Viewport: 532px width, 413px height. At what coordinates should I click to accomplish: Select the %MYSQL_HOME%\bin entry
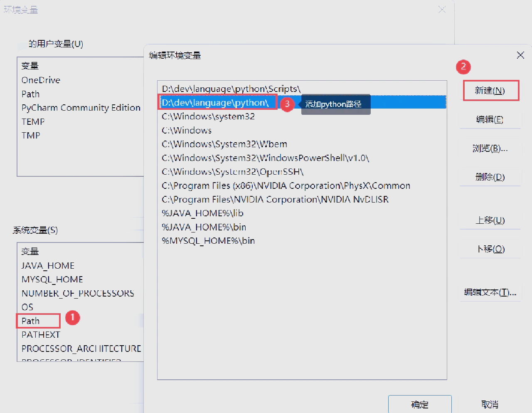[208, 241]
